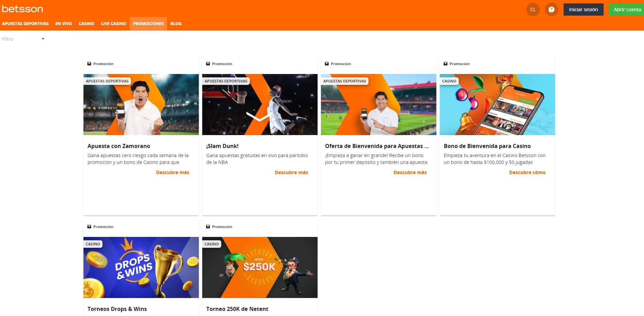Click Apuestas Deportivas tag on Zamorano card
644x316 pixels.
[107, 81]
